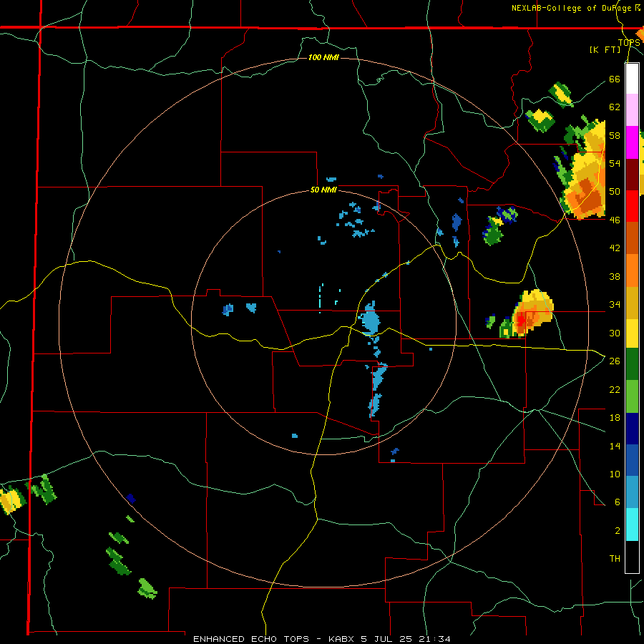Select the "10" scale value
644x644 pixels.
tap(615, 474)
